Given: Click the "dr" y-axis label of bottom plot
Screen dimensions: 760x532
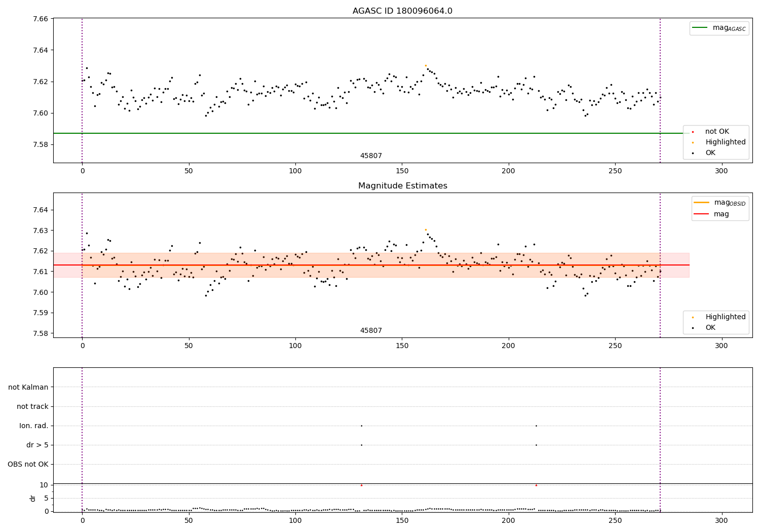Looking at the screenshot, I should [x=33, y=498].
